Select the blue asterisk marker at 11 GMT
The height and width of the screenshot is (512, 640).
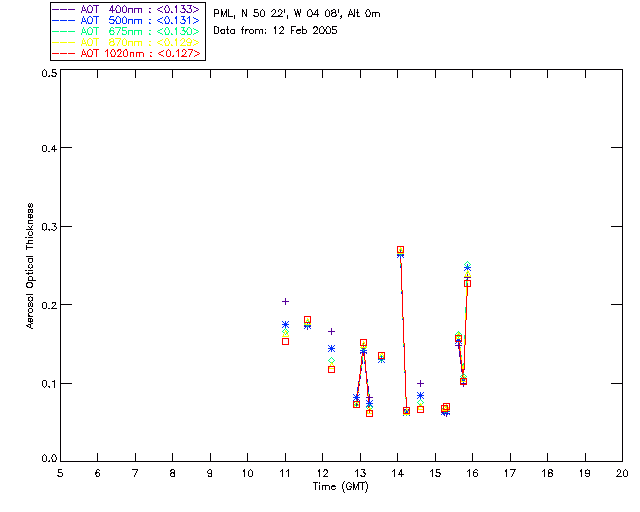click(286, 325)
